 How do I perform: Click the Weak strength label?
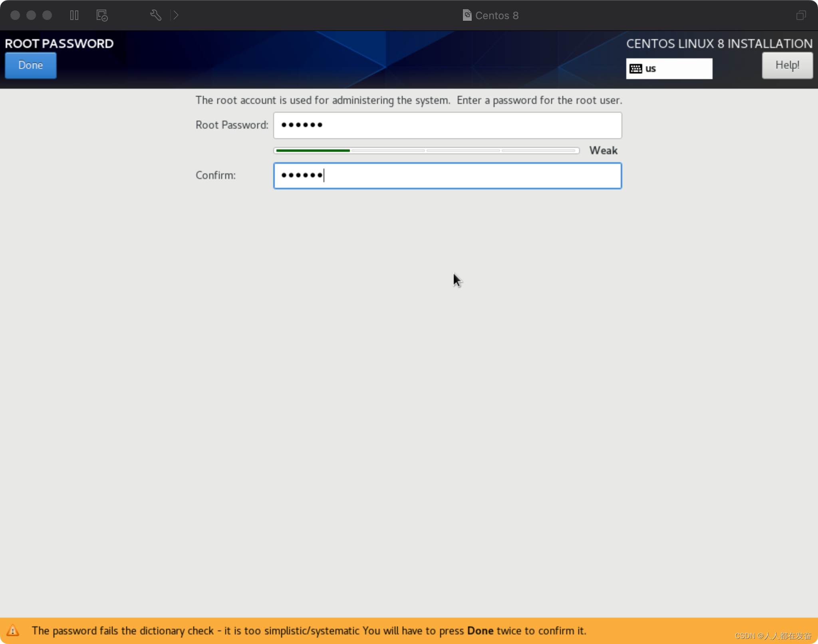(603, 151)
